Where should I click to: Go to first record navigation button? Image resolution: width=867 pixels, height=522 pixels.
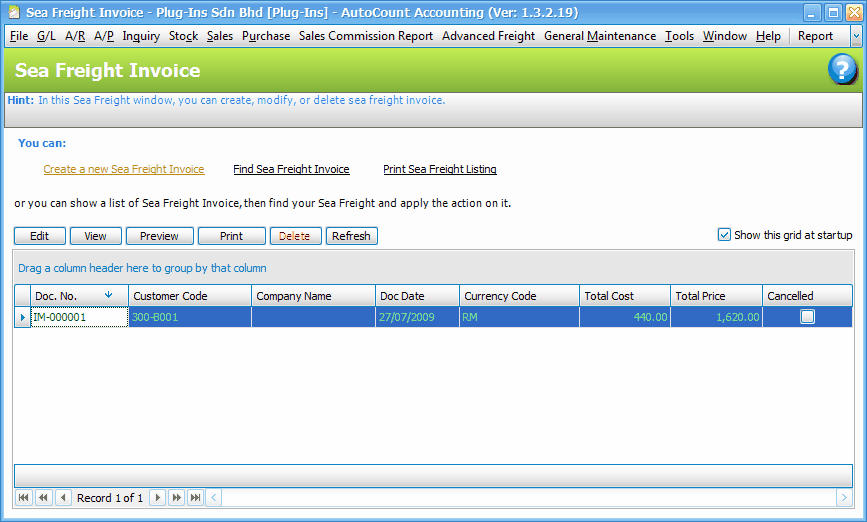coord(23,498)
